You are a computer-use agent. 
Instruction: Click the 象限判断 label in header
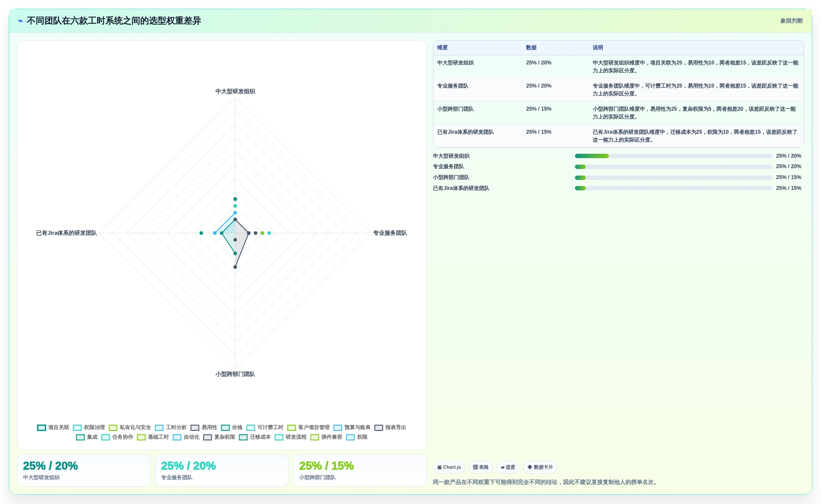click(791, 21)
